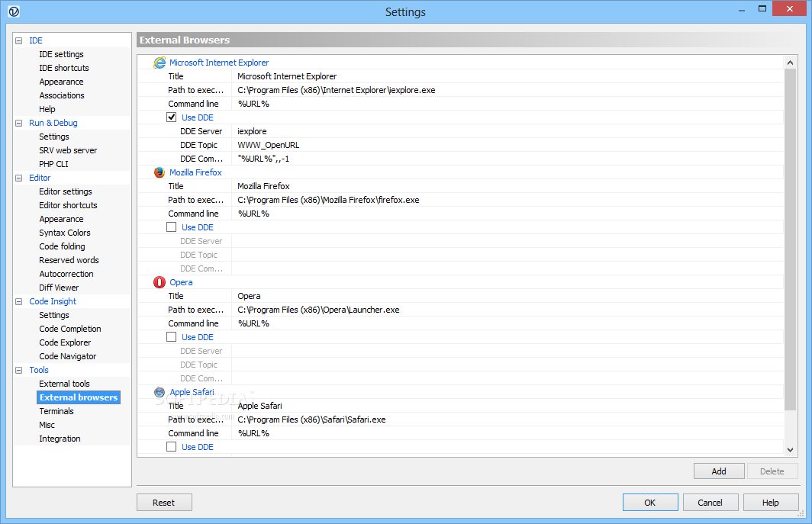Open Reserved words settings
812x524 pixels.
point(69,260)
